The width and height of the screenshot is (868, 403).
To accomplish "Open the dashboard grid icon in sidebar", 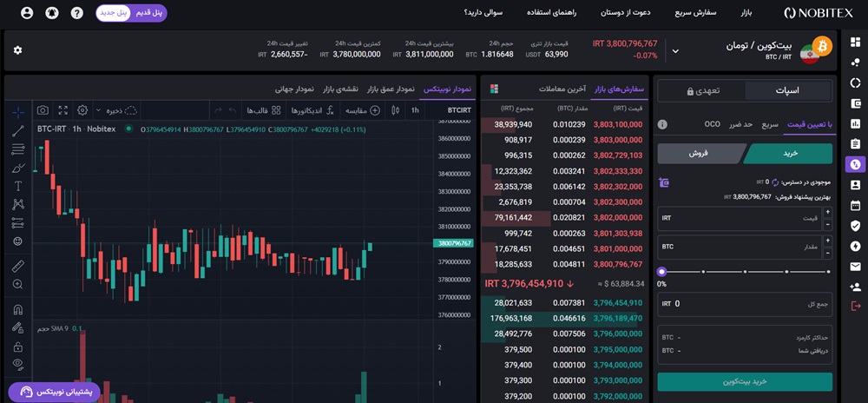I will click(x=855, y=43).
